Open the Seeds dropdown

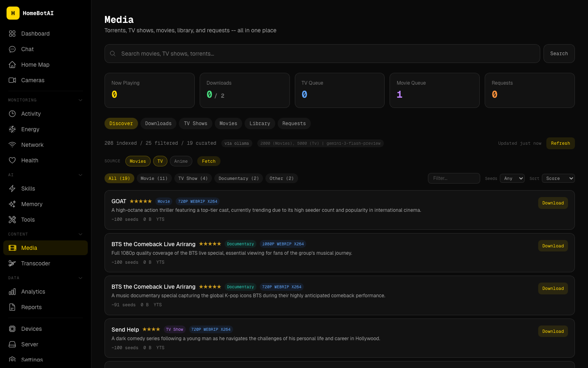[x=512, y=178]
